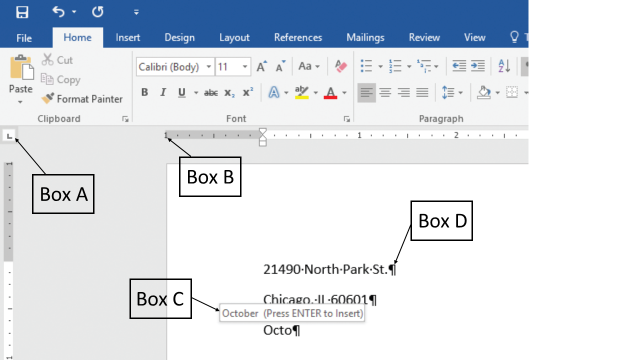Cut the selected text
Viewport: 640px width, 360px height.
(58, 60)
